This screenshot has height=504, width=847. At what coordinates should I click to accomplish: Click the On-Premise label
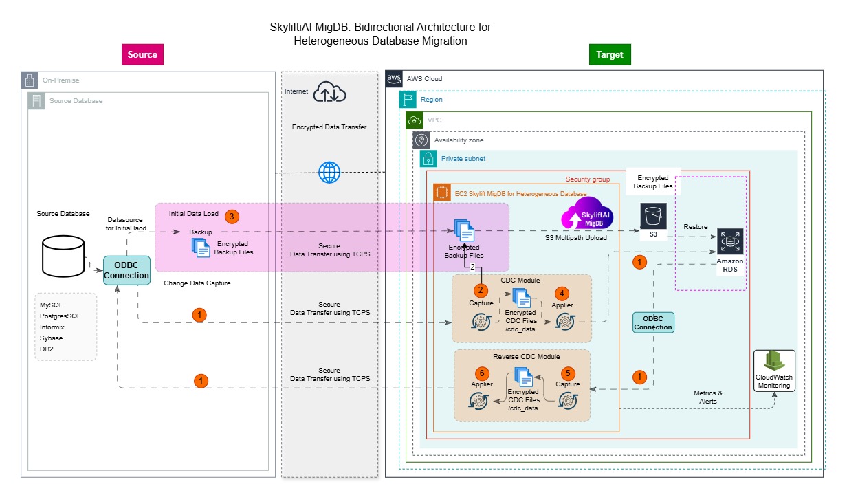click(x=60, y=80)
